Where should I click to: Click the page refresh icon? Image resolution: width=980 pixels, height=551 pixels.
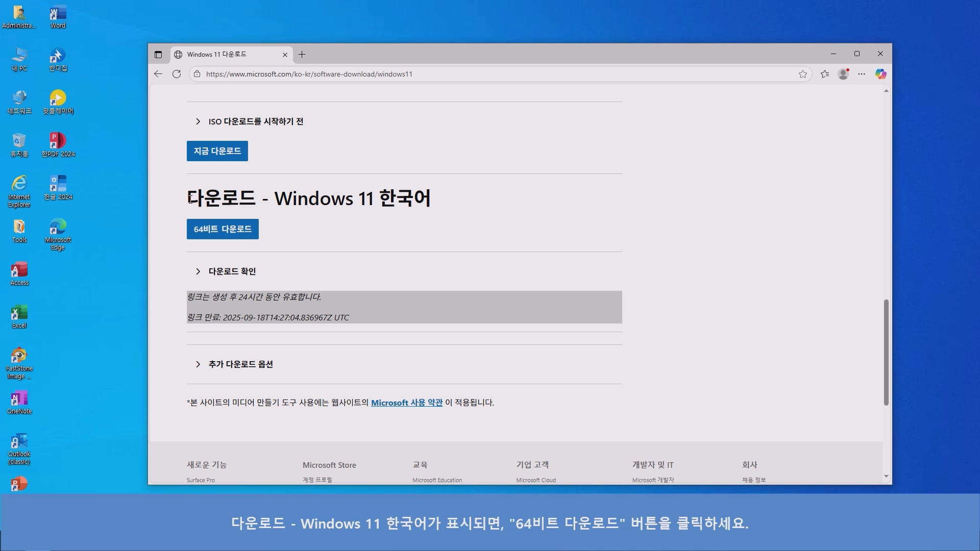click(177, 74)
